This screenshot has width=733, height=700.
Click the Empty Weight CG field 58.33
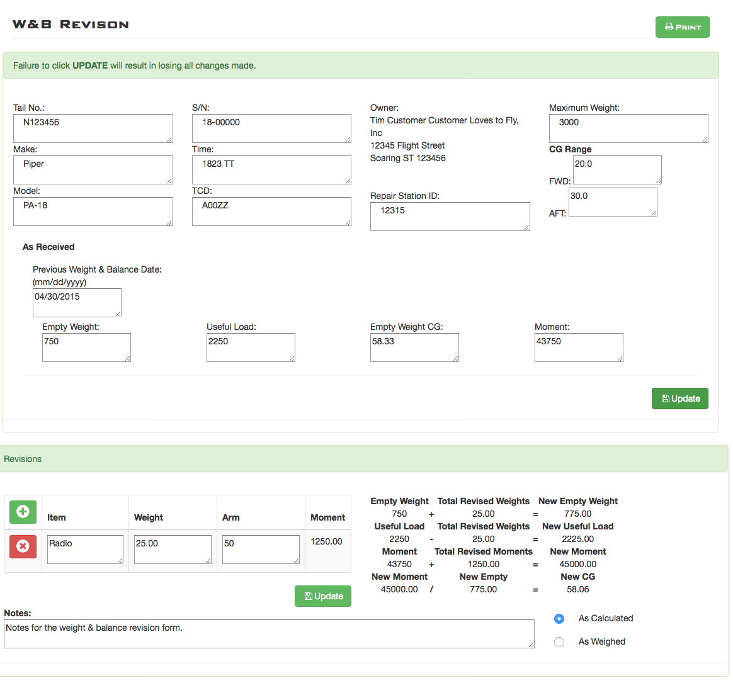414,347
